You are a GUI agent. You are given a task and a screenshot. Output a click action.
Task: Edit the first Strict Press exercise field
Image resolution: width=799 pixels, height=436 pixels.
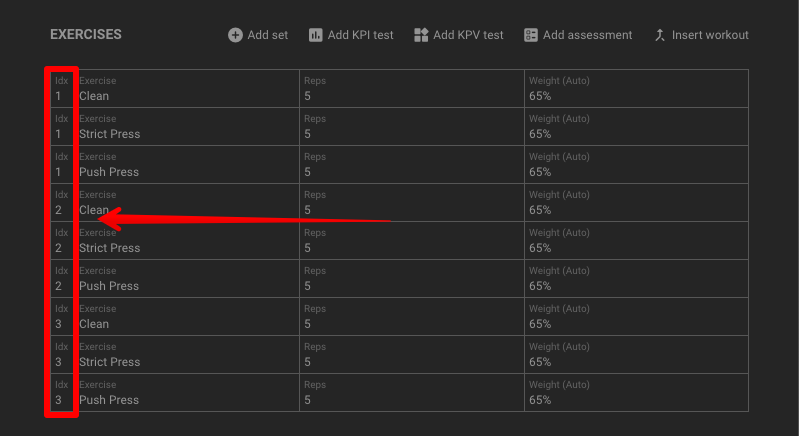187,126
